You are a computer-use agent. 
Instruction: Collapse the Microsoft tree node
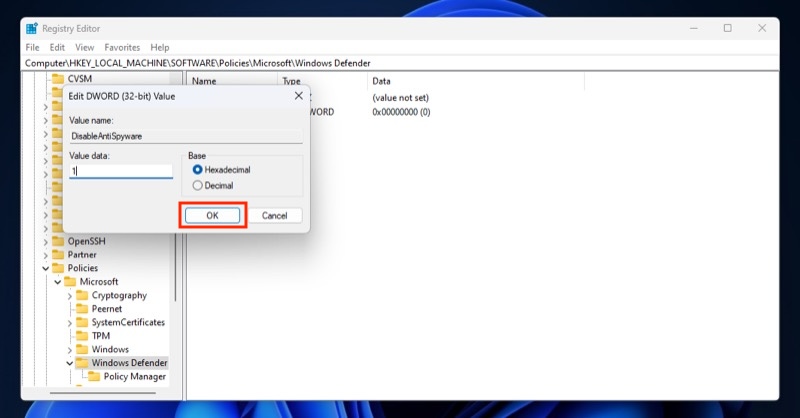click(58, 282)
